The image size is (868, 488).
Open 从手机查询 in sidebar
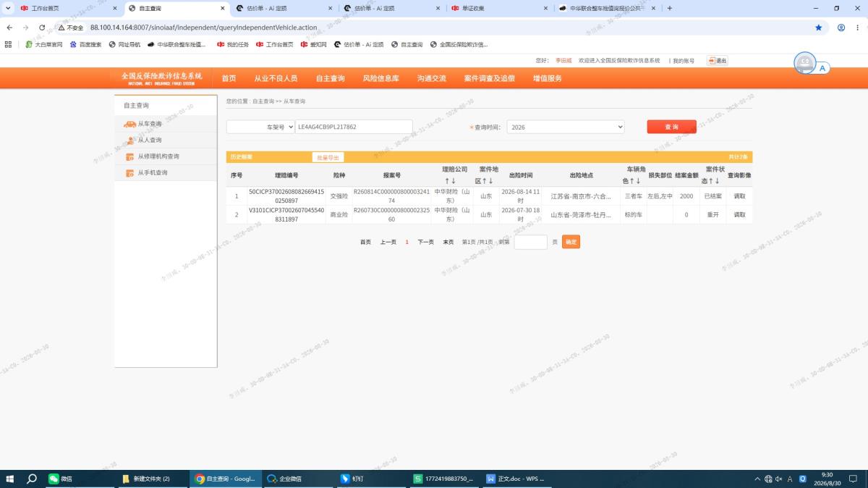pos(153,173)
